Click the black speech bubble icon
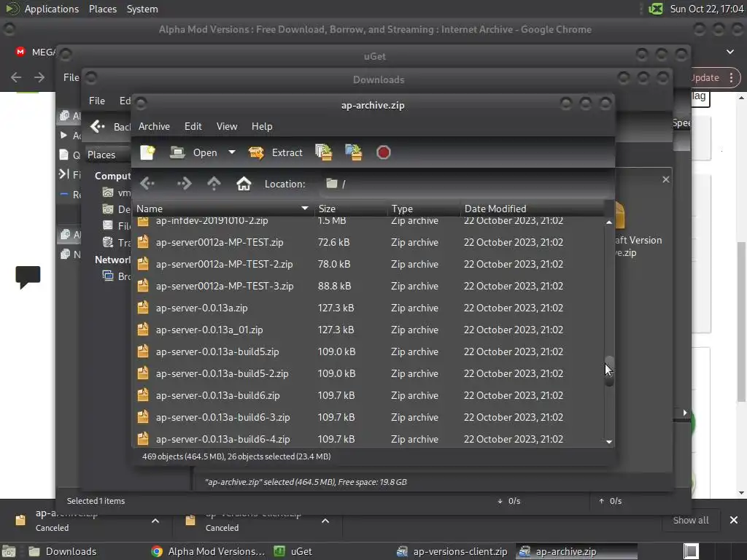This screenshot has height=560, width=747. tap(28, 277)
